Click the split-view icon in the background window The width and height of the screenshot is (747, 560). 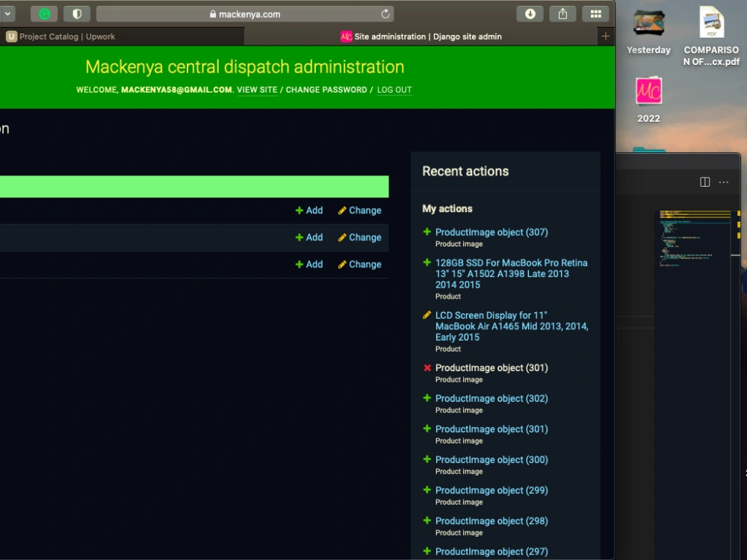tap(704, 181)
